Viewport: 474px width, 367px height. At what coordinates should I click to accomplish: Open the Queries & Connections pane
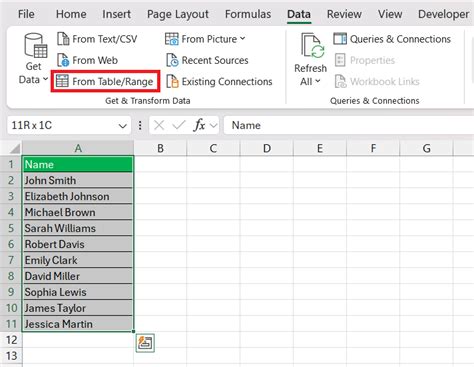[392, 39]
